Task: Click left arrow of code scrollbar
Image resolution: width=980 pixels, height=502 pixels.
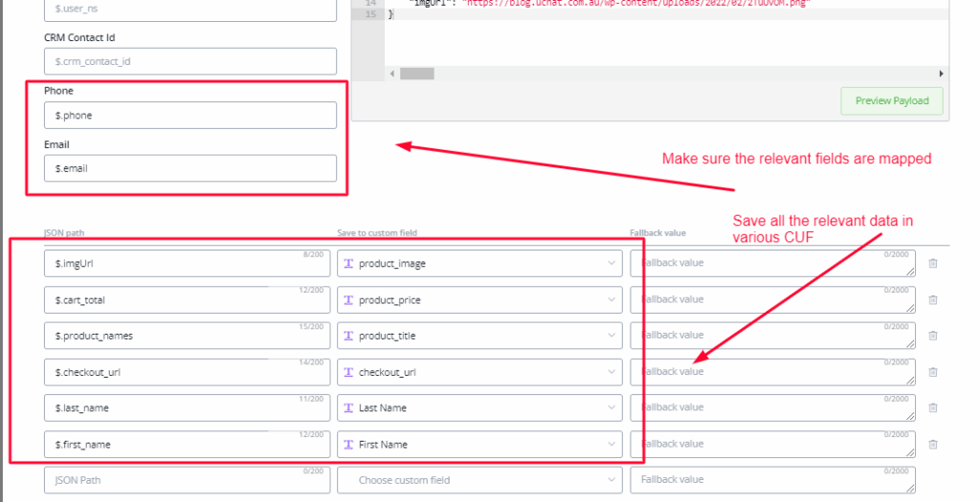Action: [x=392, y=74]
